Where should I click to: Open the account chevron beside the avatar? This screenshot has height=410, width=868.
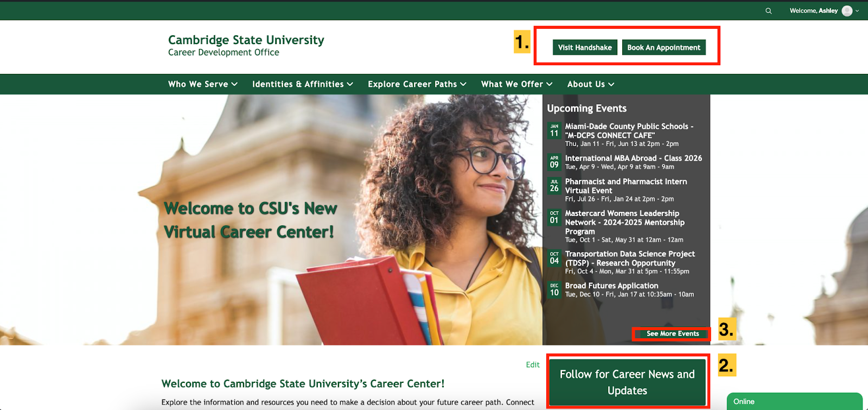pyautogui.click(x=858, y=11)
